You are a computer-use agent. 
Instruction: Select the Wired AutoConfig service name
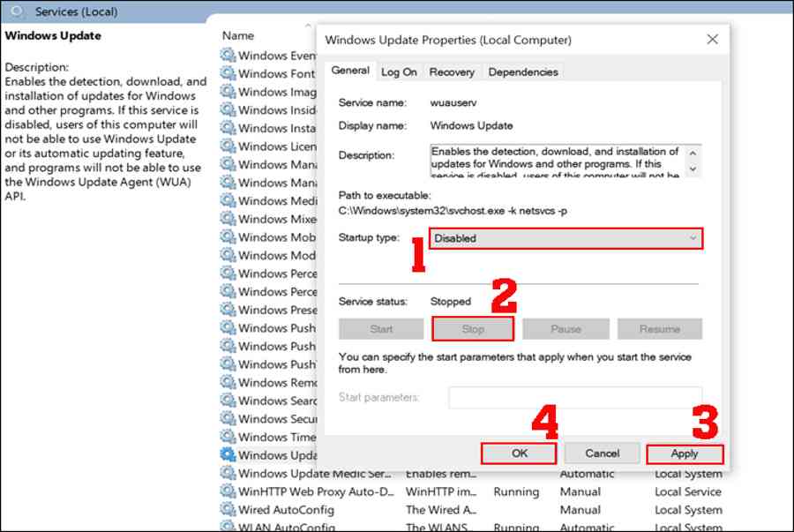(286, 510)
